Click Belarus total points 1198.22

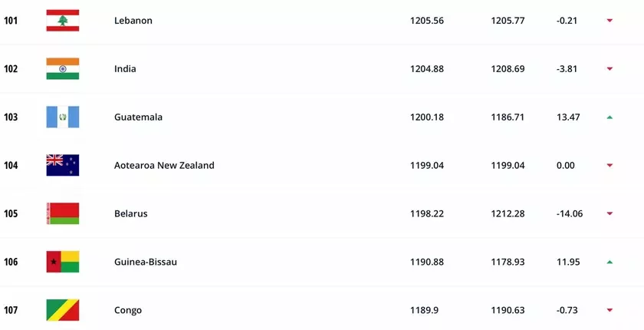coord(427,213)
